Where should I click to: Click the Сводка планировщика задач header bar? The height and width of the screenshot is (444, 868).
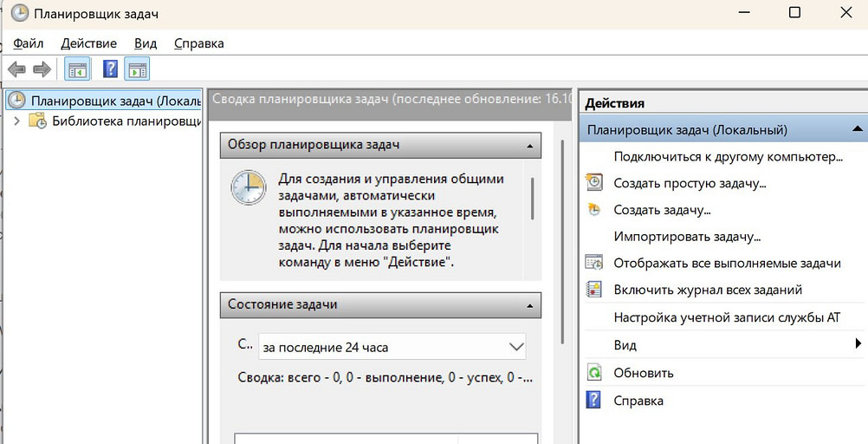(x=391, y=104)
